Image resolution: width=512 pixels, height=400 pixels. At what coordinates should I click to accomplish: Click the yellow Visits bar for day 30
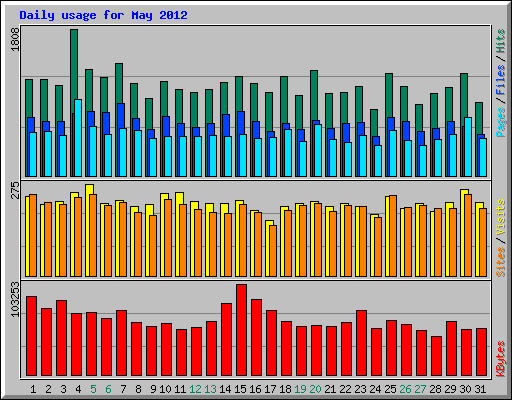463,233
